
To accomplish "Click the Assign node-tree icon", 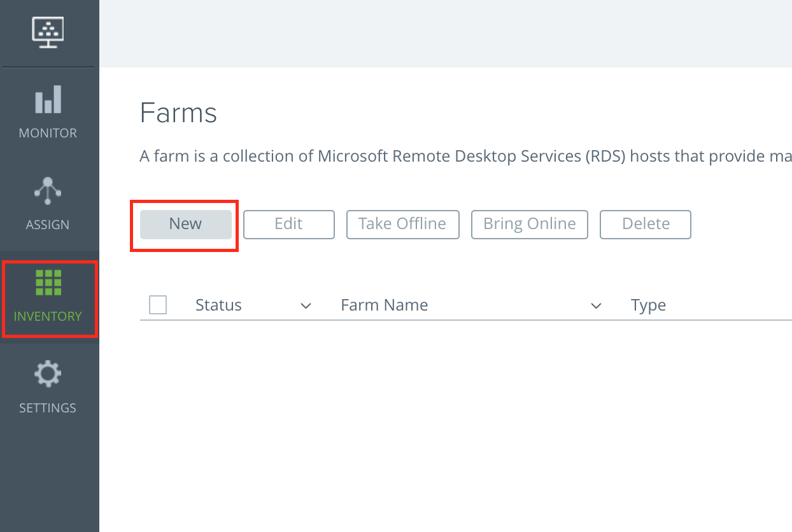I will pos(48,191).
